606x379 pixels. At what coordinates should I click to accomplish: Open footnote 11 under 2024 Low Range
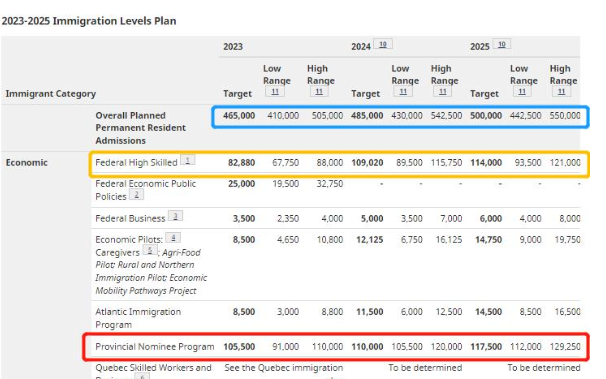tap(403, 92)
